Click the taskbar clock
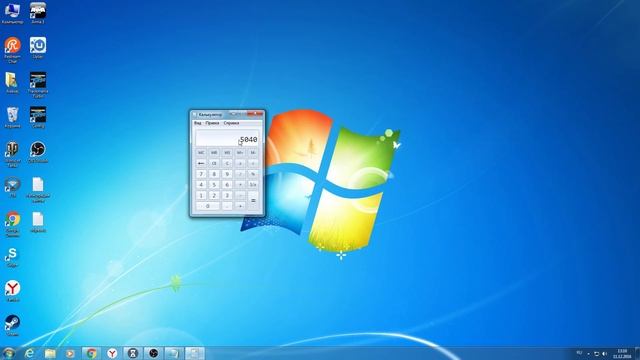 pos(622,353)
